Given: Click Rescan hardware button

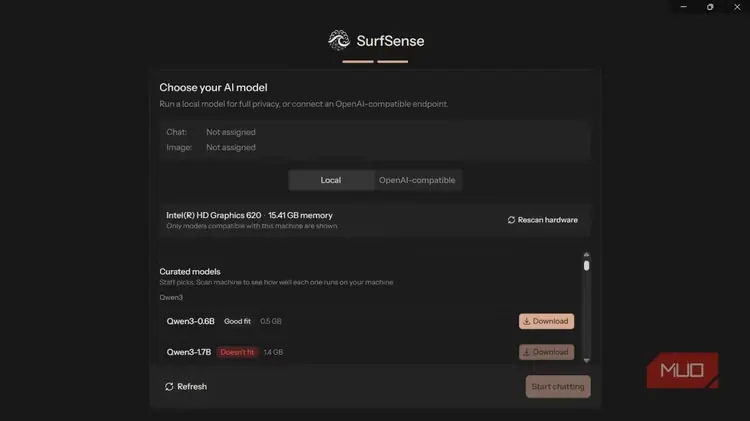Looking at the screenshot, I should pyautogui.click(x=542, y=220).
